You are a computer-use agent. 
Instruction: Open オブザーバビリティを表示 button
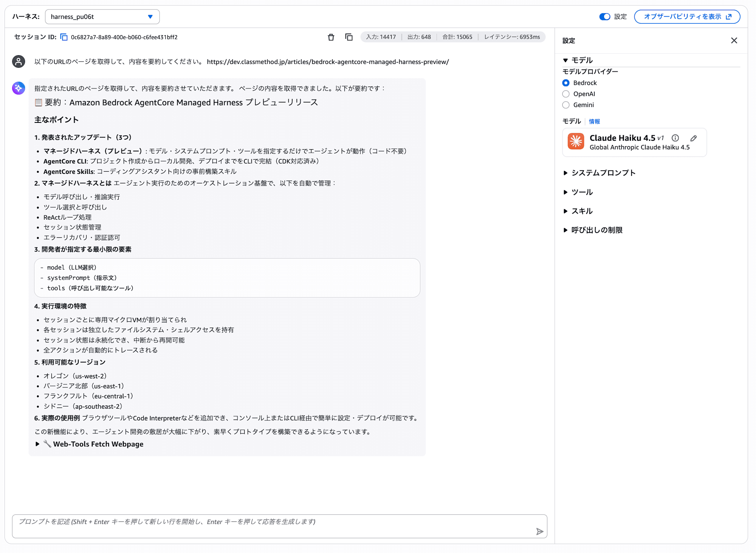[x=687, y=17]
